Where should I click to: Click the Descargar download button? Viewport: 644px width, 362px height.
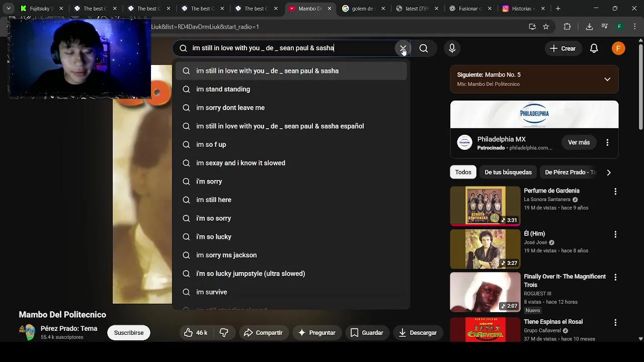tap(418, 333)
